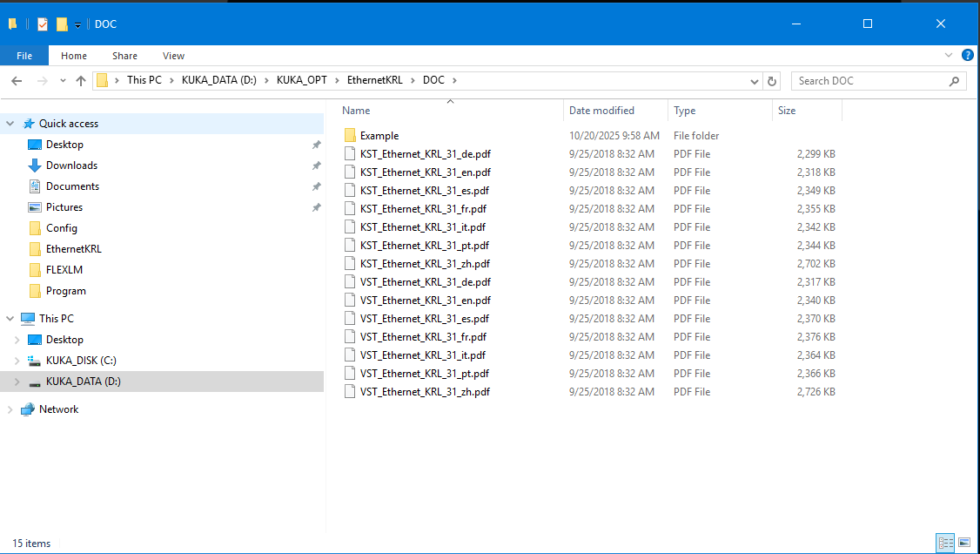Switch to Large icons view layout

[x=964, y=542]
